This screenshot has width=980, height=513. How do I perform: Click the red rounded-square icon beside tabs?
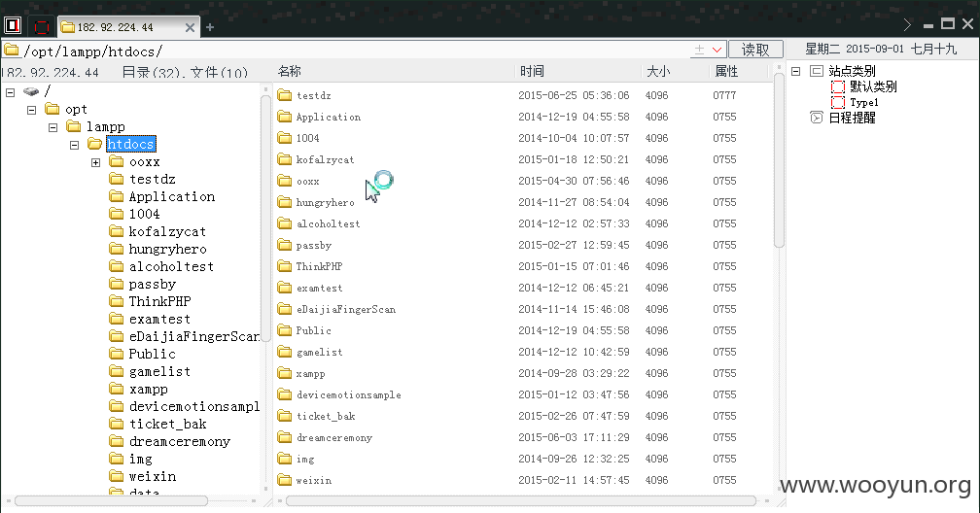coord(42,27)
